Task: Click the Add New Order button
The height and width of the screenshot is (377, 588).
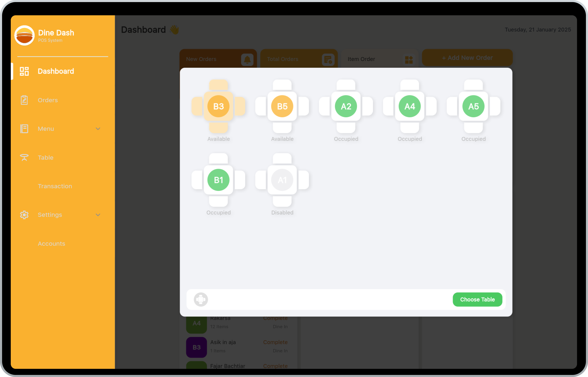Action: tap(467, 58)
